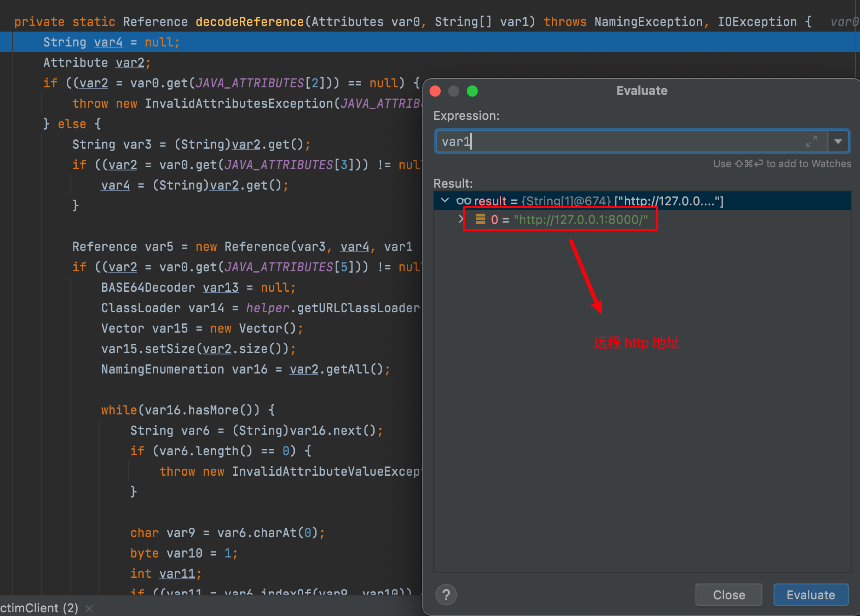Collapse the result node chevron
Screen dimensions: 860x616
tap(445, 201)
